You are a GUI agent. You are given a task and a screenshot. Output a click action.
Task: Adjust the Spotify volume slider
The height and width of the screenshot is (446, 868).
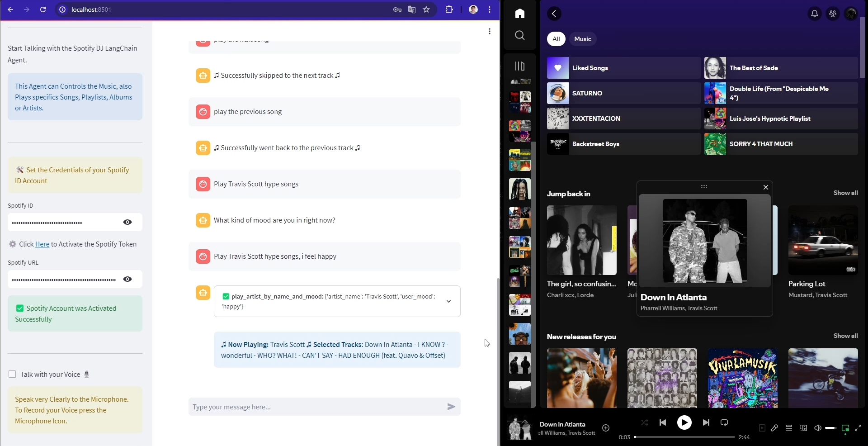point(830,428)
